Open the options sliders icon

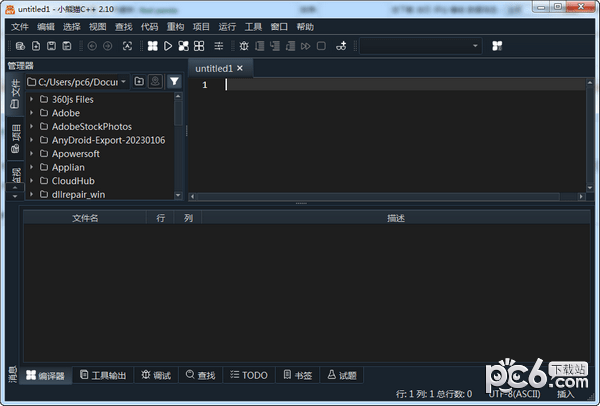click(x=219, y=46)
